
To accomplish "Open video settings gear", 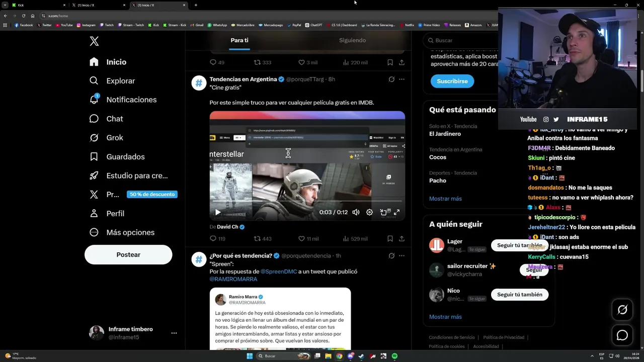I will (369, 212).
